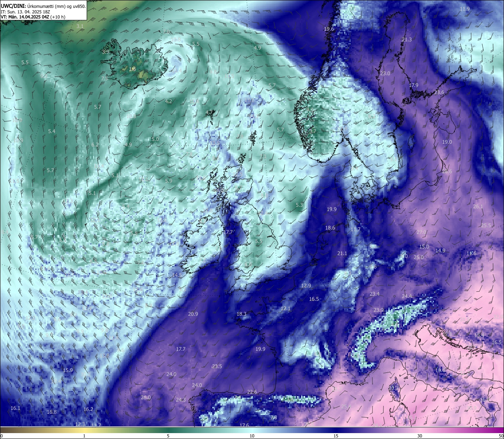Viewport: 504px width, 439px height.
Task: Click the 21.1 value over western Germany
Action: [x=342, y=254]
